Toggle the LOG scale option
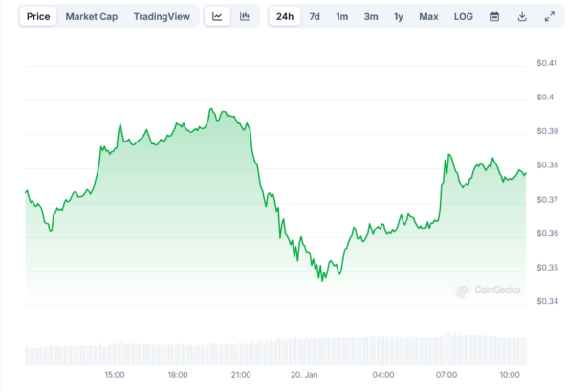 pyautogui.click(x=463, y=16)
